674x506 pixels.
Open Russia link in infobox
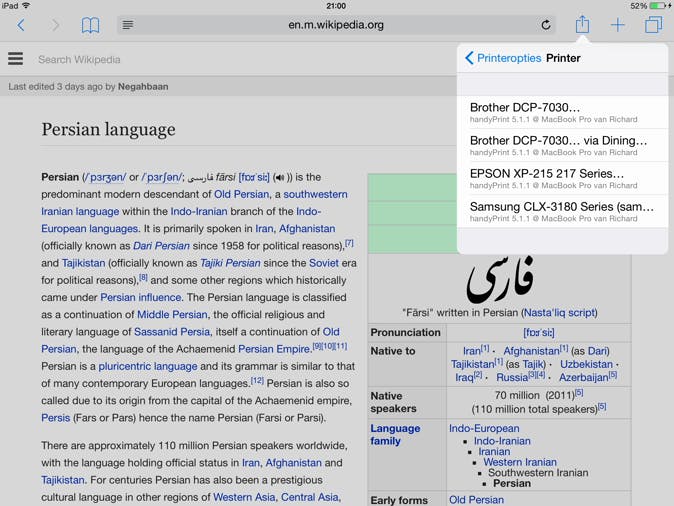[x=512, y=377]
